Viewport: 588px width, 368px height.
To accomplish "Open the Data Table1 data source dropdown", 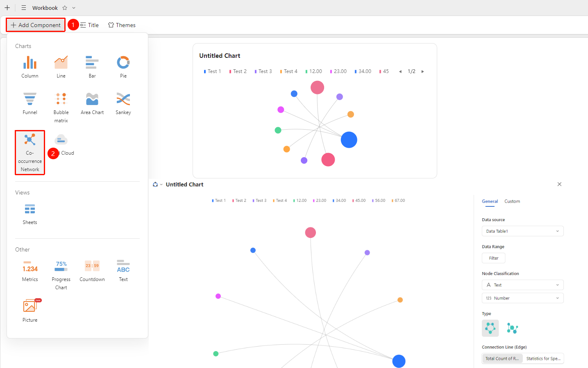I will pyautogui.click(x=523, y=231).
